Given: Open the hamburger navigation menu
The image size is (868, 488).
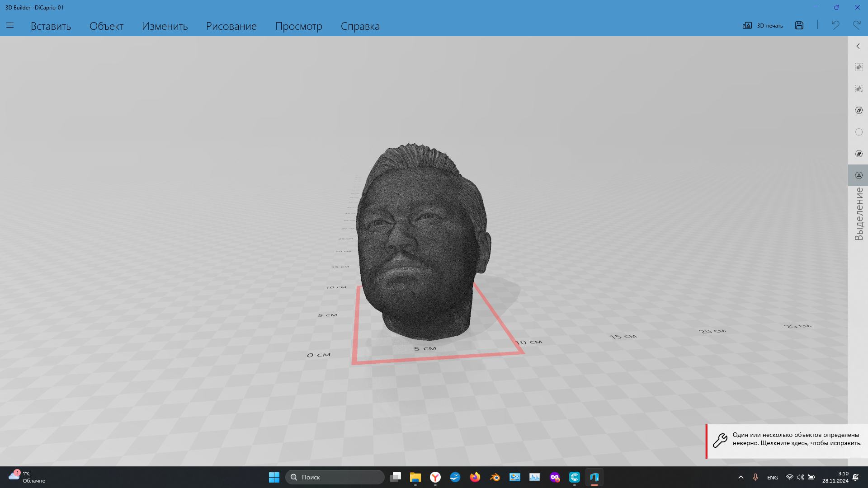Looking at the screenshot, I should pyautogui.click(x=10, y=26).
